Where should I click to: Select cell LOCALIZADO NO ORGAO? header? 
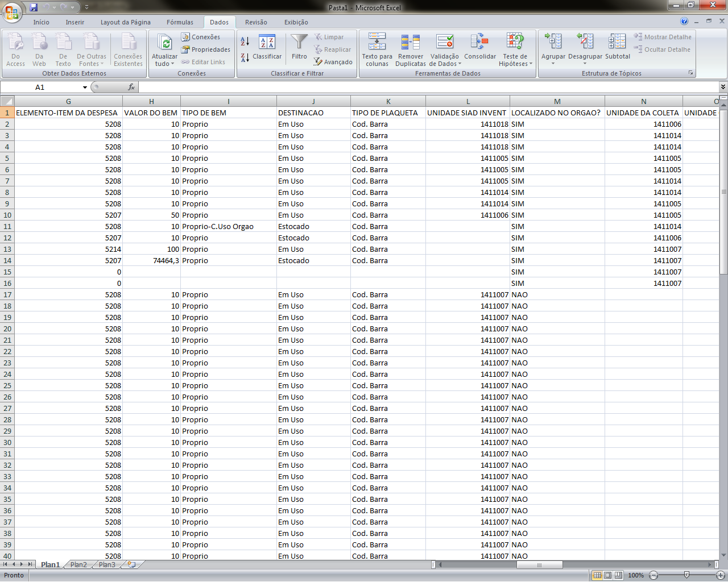(x=557, y=113)
